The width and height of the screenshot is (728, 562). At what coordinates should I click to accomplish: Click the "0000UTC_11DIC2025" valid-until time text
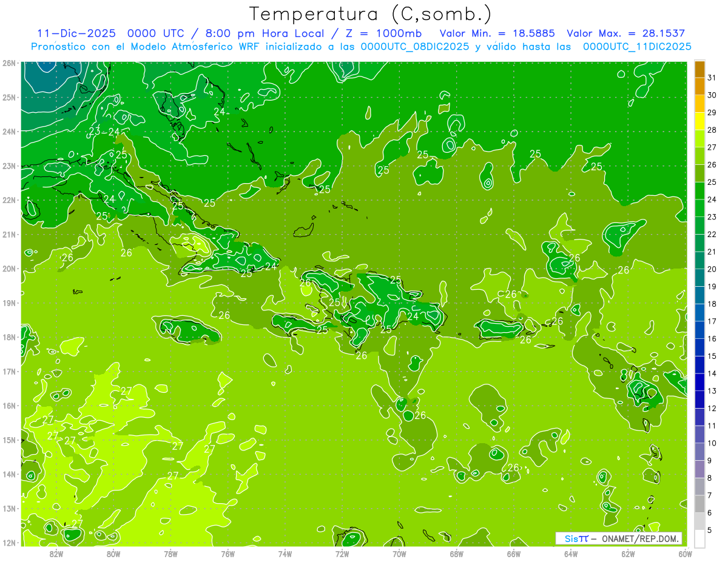tap(637, 47)
